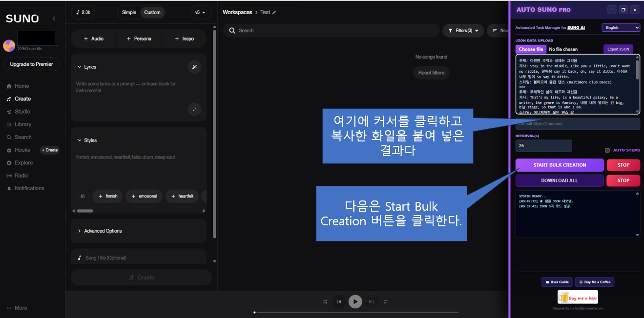644x318 pixels.
Task: Click STOP next to Start Bulk Creation
Action: [623, 165]
